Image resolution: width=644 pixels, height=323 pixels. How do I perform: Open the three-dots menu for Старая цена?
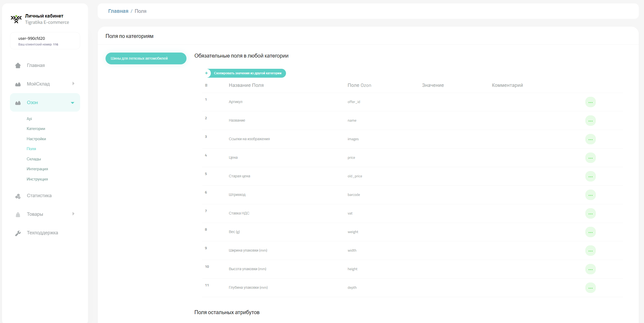pos(590,176)
